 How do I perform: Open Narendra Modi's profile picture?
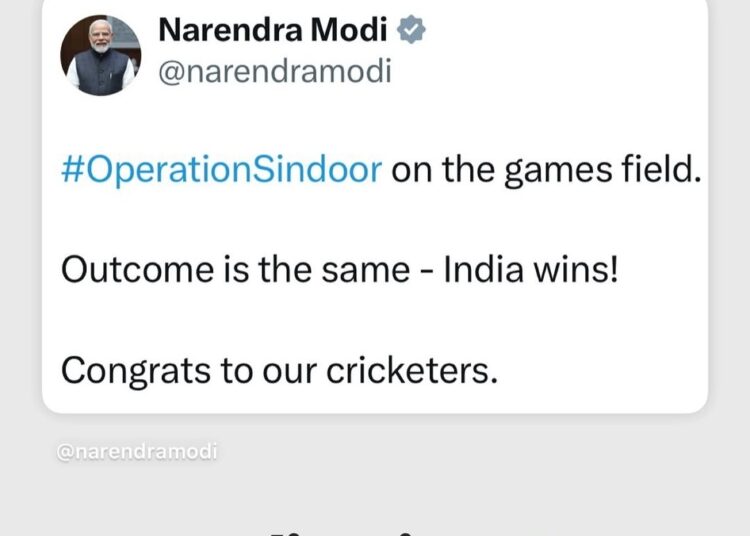pyautogui.click(x=100, y=55)
